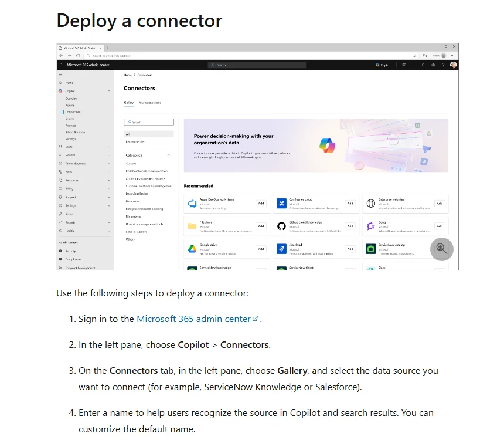
Task: Click the Roles icon in sidebar
Action: click(60, 172)
